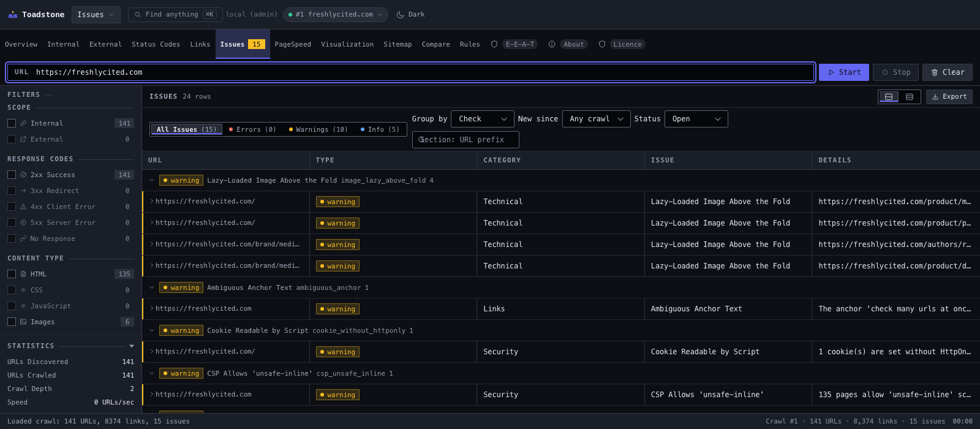Check the CSS content type checkbox
The height and width of the screenshot is (429, 980).
point(12,290)
